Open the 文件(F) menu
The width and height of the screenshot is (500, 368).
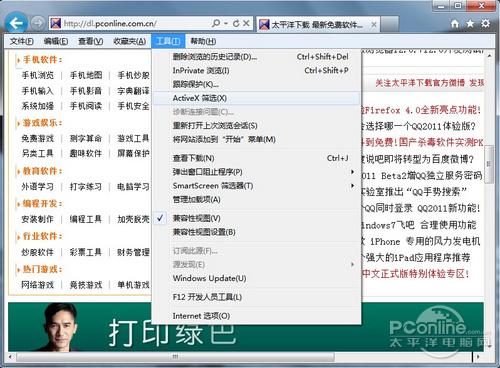click(21, 41)
